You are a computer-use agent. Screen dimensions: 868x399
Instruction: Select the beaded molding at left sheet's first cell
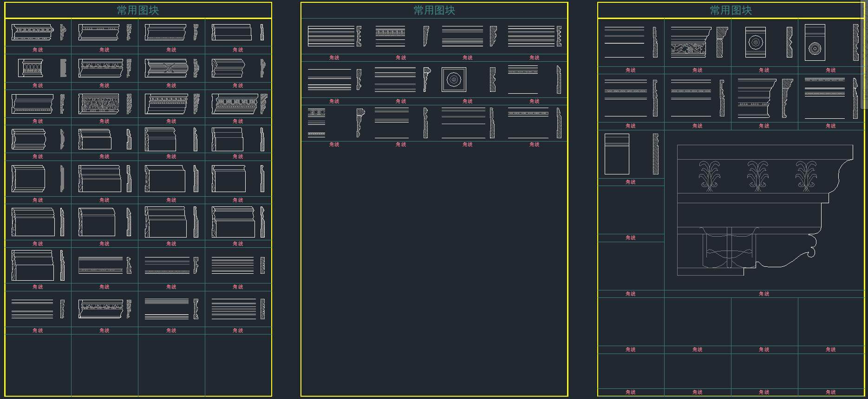coord(33,32)
